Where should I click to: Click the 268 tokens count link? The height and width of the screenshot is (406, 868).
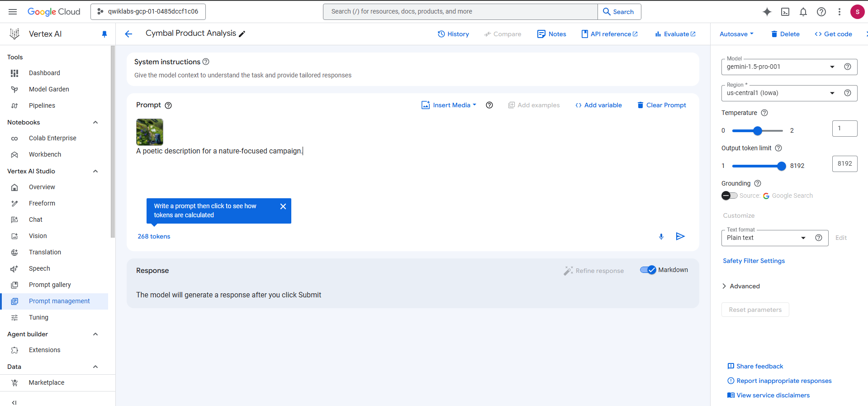[154, 236]
